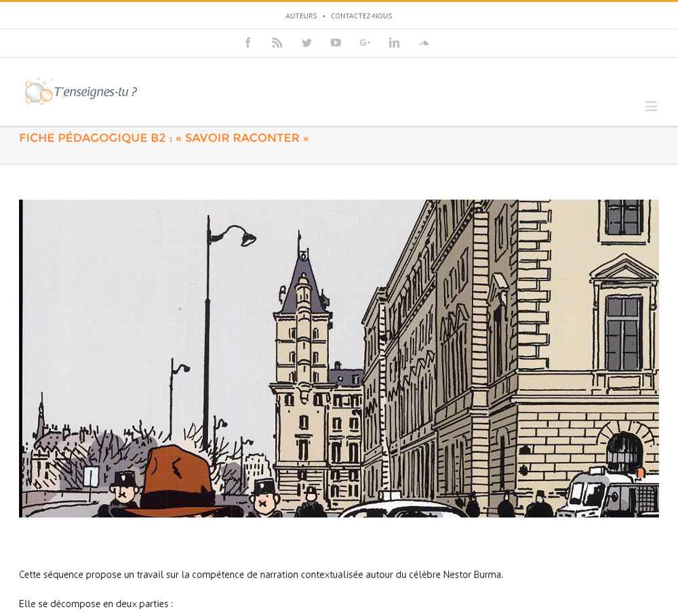Open the LinkedIn social icon
The image size is (678, 616).
pos(394,43)
